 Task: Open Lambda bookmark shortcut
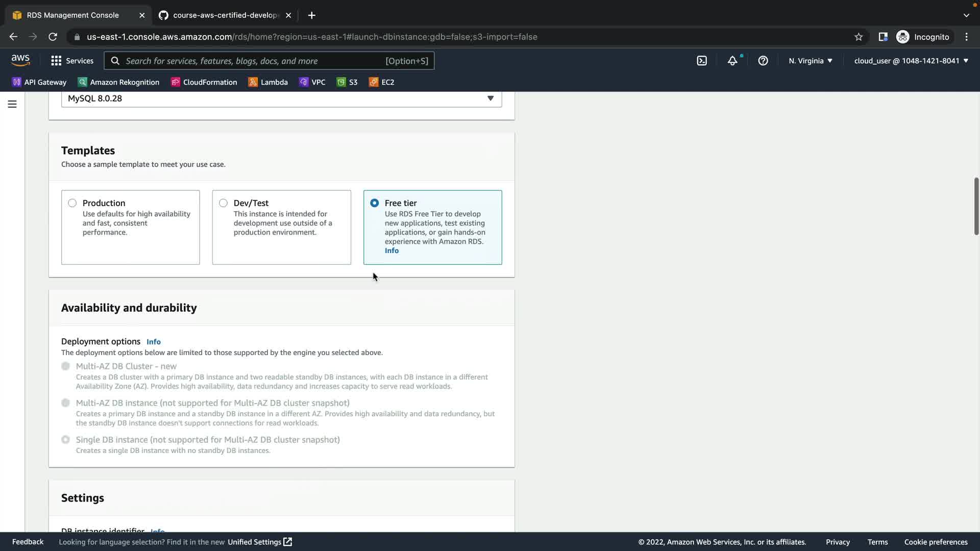point(268,82)
